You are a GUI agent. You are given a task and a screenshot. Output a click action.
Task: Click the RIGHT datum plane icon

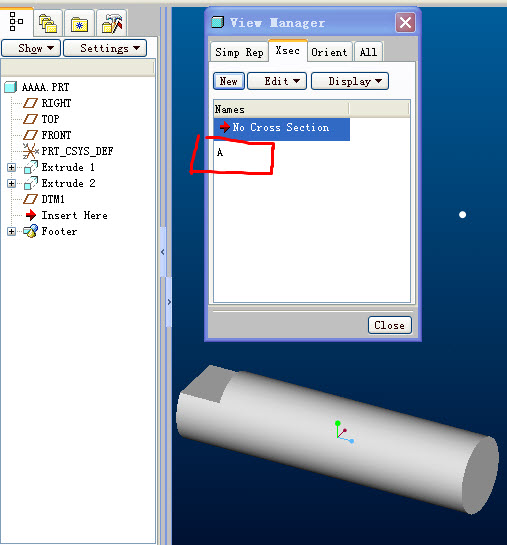pos(30,103)
